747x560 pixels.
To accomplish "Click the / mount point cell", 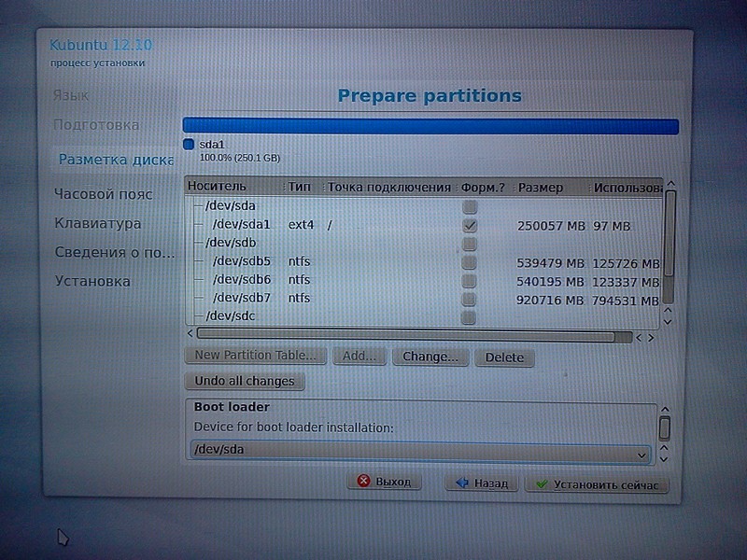I will point(330,225).
